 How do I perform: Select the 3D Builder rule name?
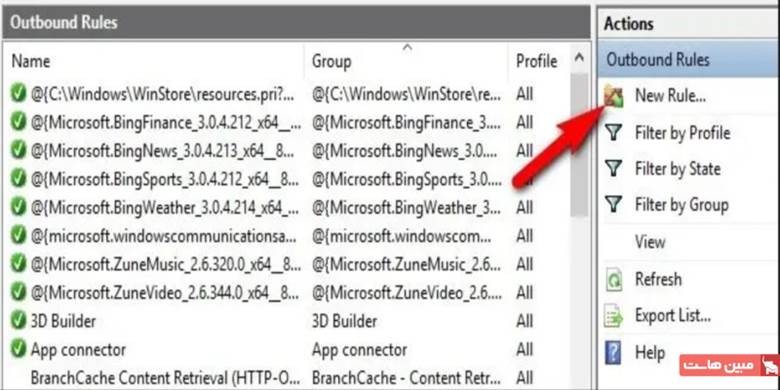(x=63, y=321)
